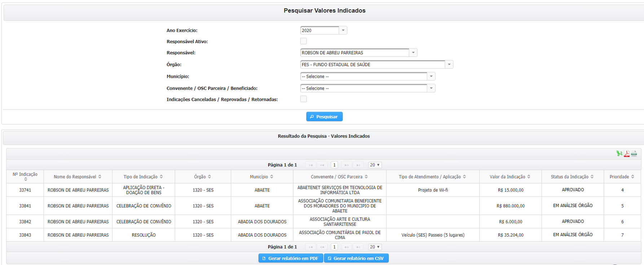644x265 pixels.
Task: Sort by Valor da Indicação column arrows
Action: 529,177
